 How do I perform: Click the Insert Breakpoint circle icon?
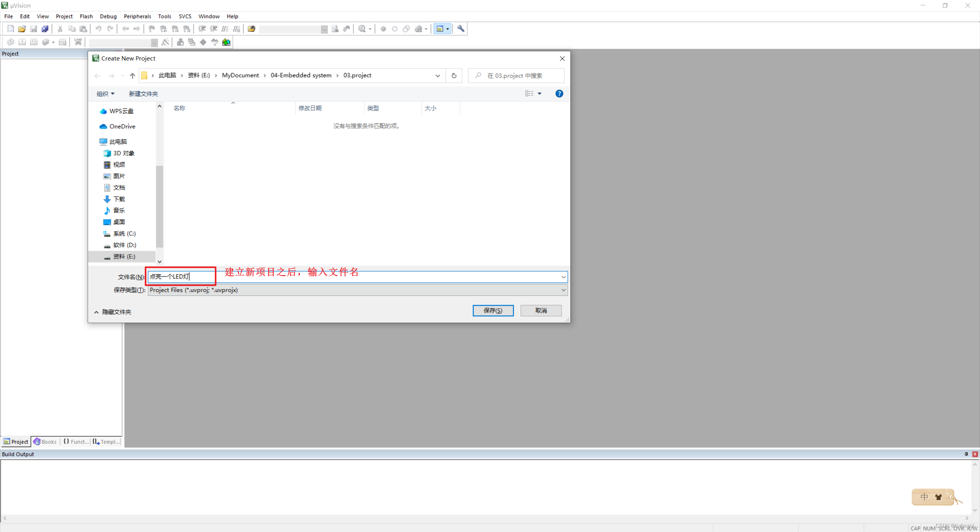tap(383, 29)
